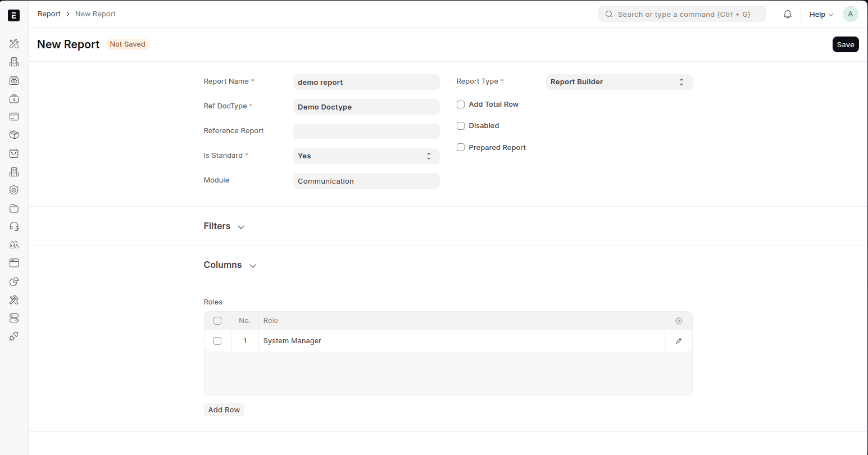This screenshot has height=455, width=868.
Task: Click the Report Name field
Action: click(366, 82)
